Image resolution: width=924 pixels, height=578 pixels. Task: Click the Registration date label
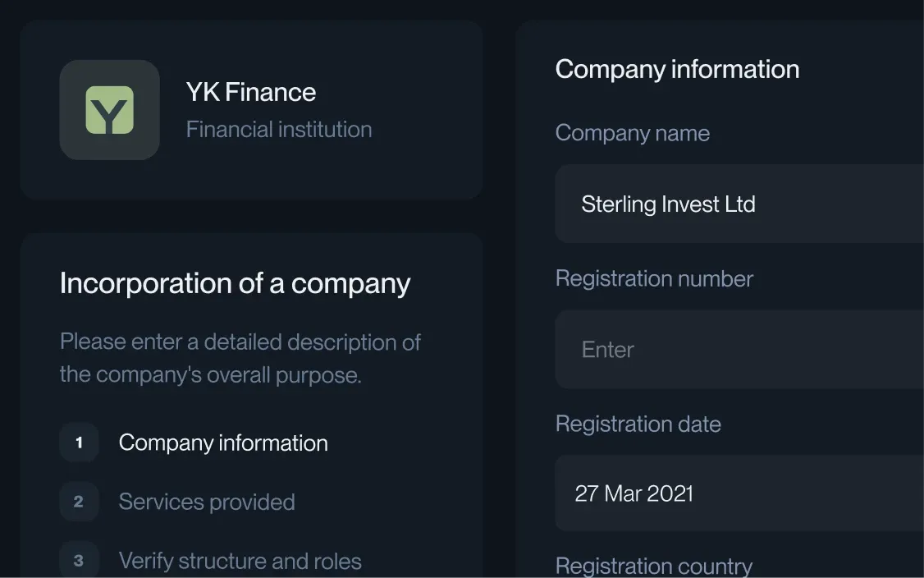(638, 424)
